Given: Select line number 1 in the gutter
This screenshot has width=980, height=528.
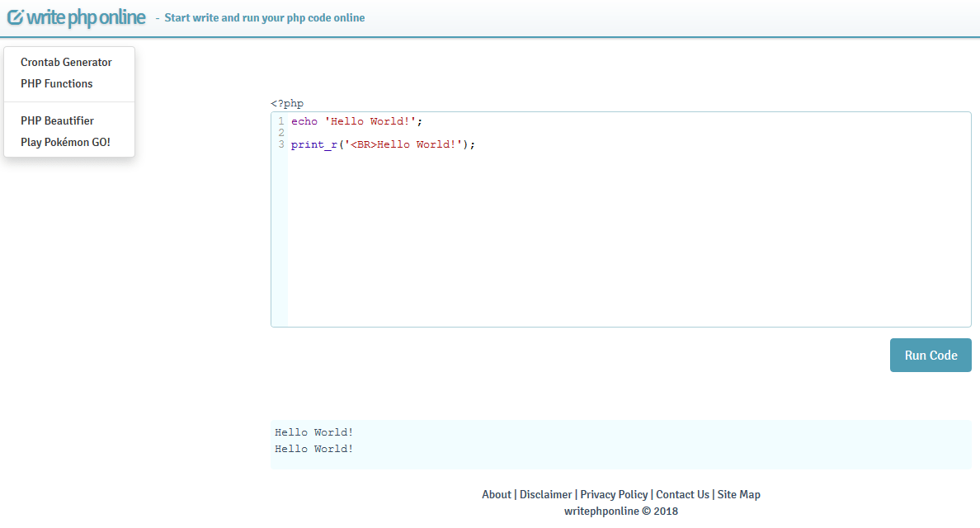Looking at the screenshot, I should 280,121.
